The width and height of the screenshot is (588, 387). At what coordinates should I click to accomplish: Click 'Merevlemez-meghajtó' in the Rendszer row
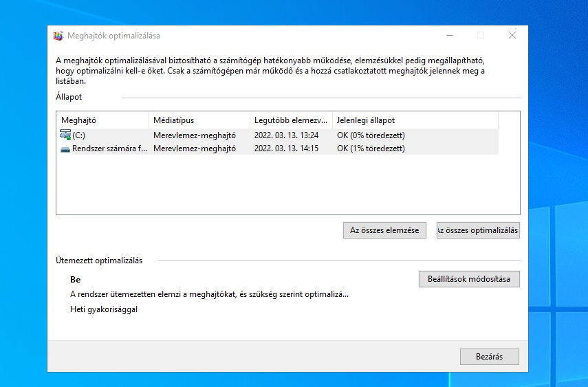(x=194, y=148)
